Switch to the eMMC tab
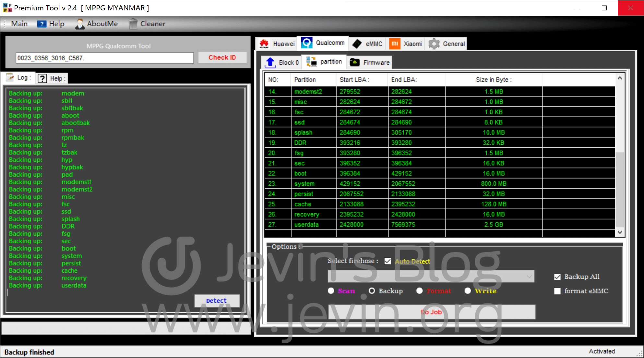 tap(367, 44)
